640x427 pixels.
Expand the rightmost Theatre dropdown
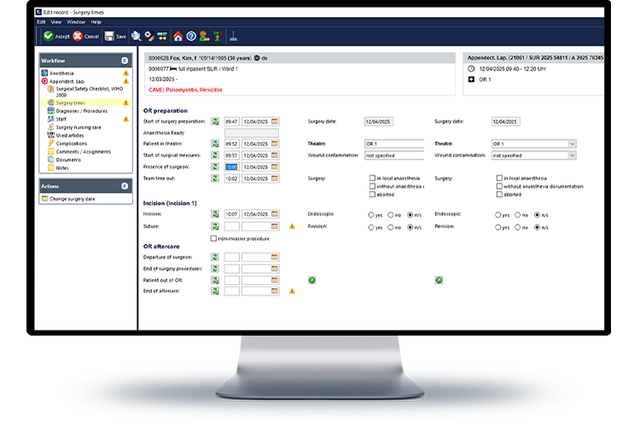572,144
